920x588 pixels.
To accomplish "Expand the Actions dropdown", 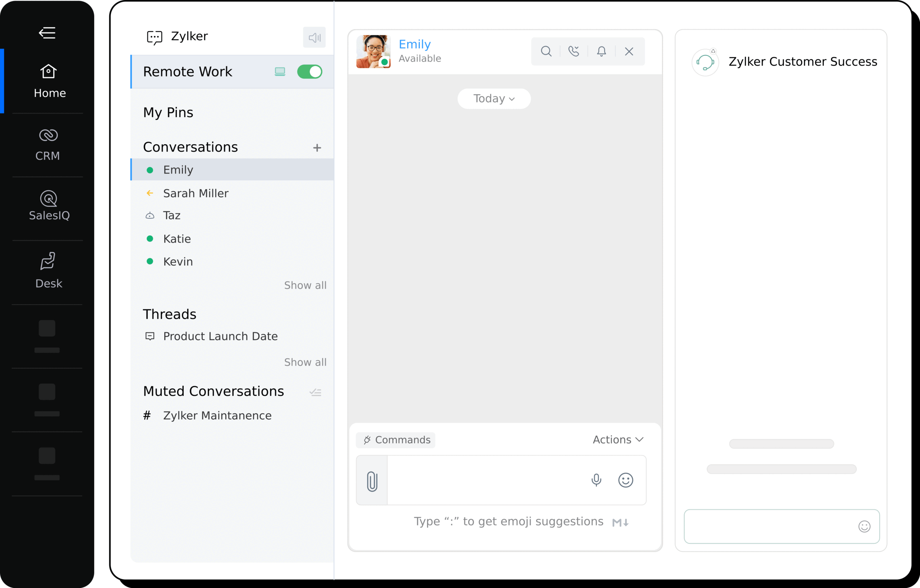I will (x=618, y=440).
